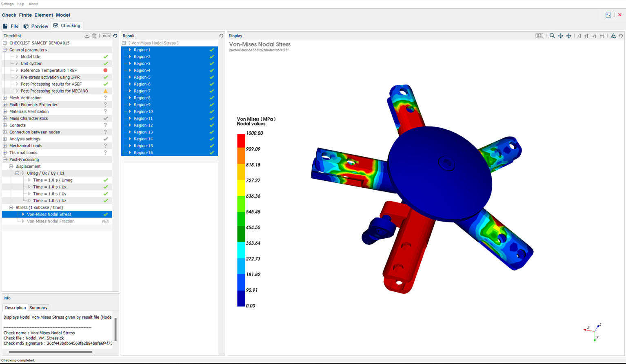Select Region-12 in the Result list
Image resolution: width=626 pixels, height=364 pixels.
coord(169,125)
